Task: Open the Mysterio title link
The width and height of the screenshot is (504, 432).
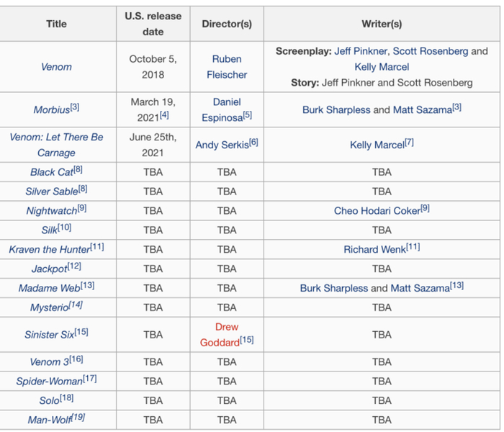Action: pos(50,307)
